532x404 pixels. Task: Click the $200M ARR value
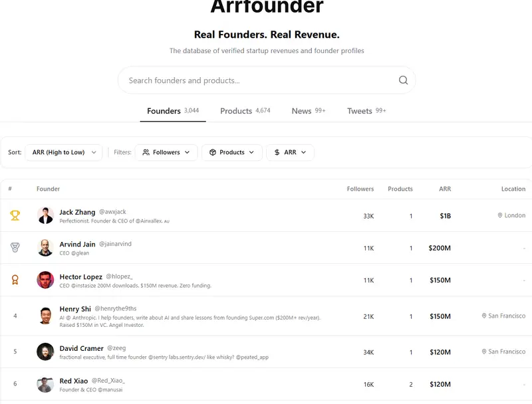[440, 248]
